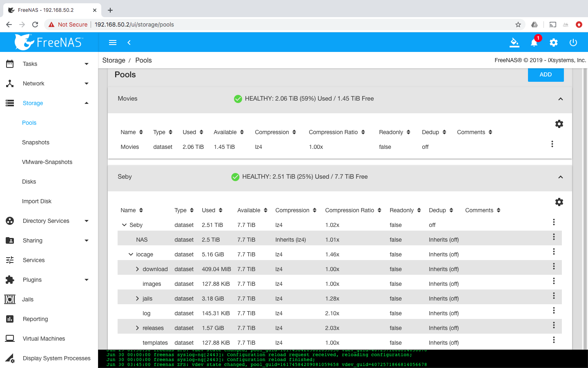
Task: Open actions menu for NAS dataset
Action: coord(554,237)
